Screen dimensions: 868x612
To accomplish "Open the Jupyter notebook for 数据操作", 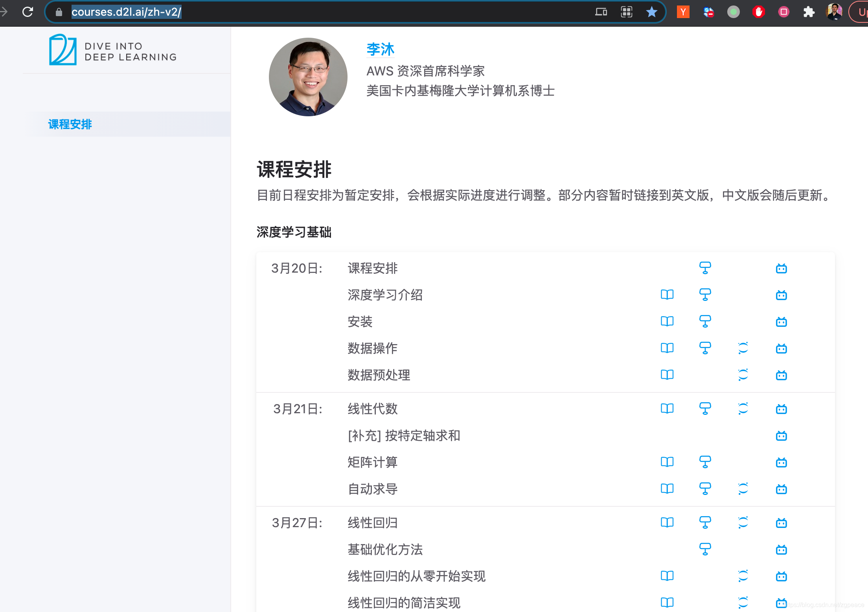I will point(743,348).
